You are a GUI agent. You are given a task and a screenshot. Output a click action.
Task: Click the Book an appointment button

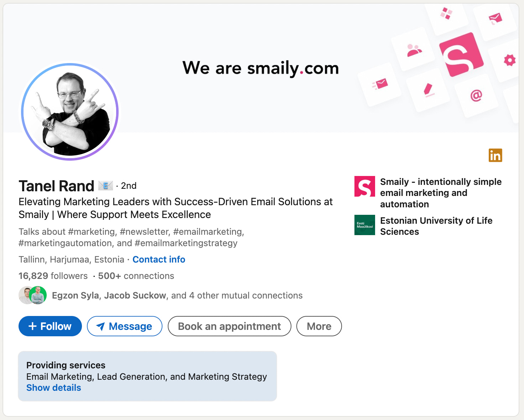(x=229, y=326)
